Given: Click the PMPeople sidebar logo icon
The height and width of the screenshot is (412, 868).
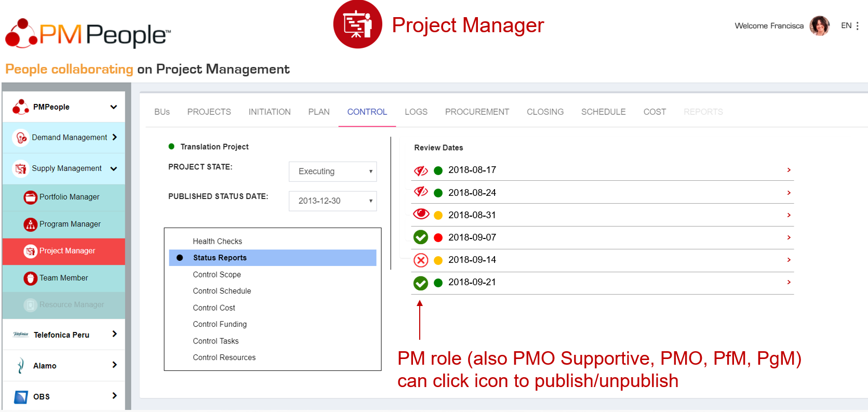Looking at the screenshot, I should click(x=21, y=107).
